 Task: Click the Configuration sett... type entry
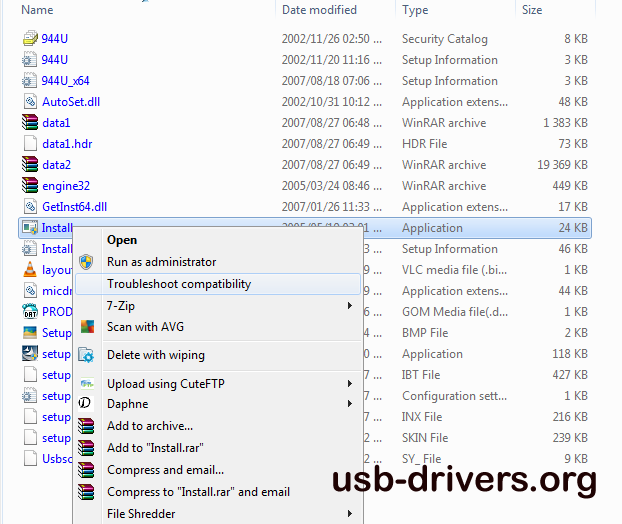(455, 396)
